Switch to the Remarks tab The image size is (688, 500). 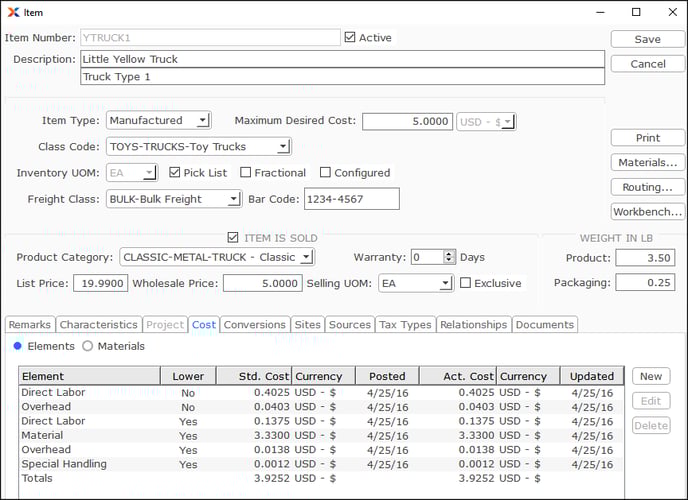(x=30, y=325)
